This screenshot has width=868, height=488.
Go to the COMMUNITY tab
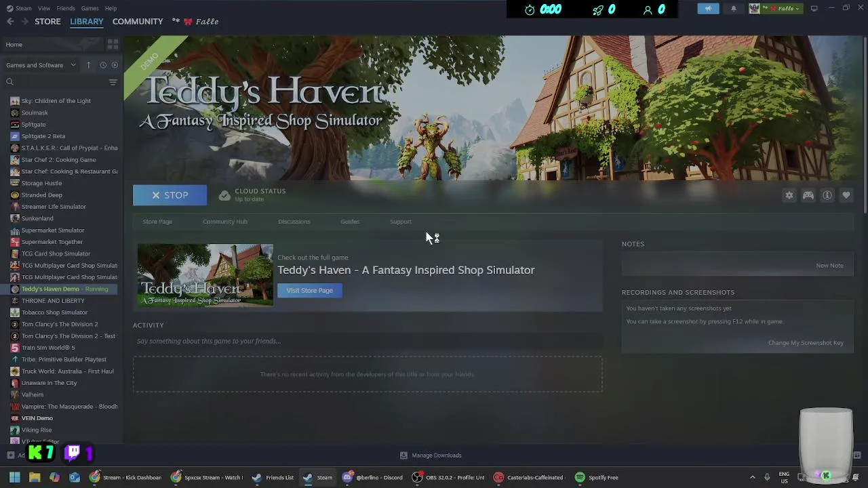point(138,22)
